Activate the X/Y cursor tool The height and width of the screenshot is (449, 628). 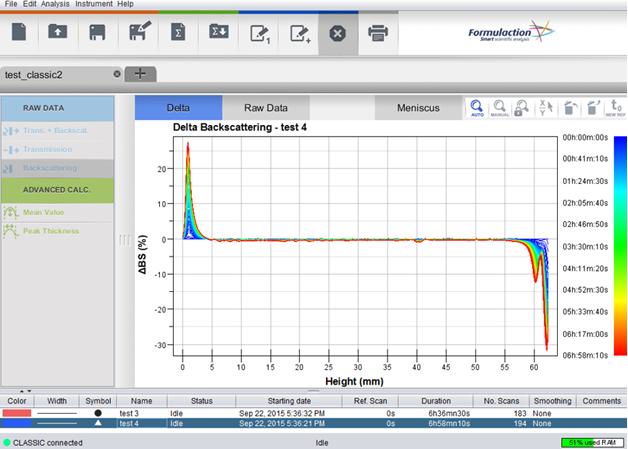tap(546, 108)
